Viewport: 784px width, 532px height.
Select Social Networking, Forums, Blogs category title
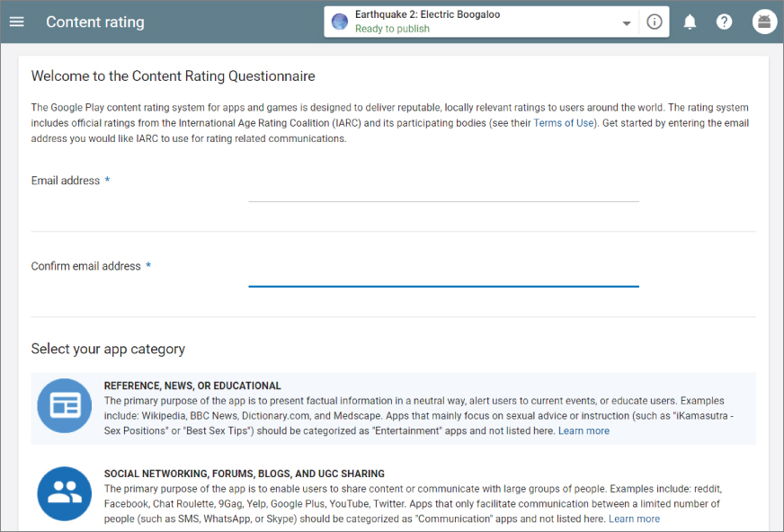[x=244, y=474]
